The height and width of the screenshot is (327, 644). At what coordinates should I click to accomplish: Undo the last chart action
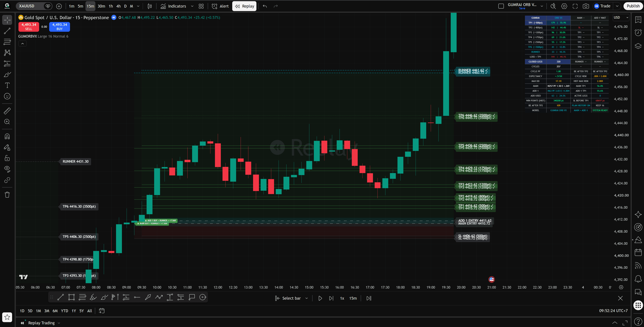[265, 6]
